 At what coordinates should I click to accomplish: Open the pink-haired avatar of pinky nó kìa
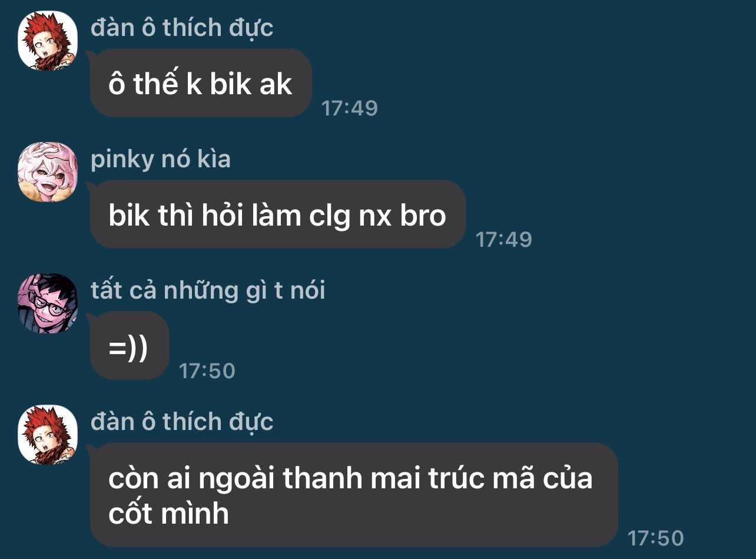(48, 172)
